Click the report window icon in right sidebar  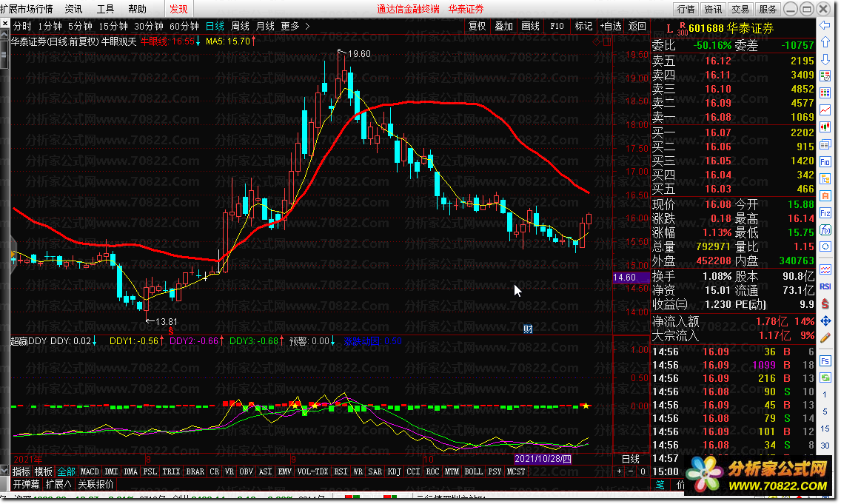click(825, 144)
